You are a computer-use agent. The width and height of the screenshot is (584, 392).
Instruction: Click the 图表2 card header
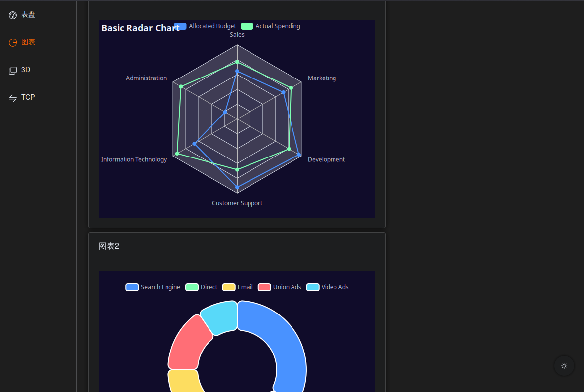pyautogui.click(x=237, y=246)
